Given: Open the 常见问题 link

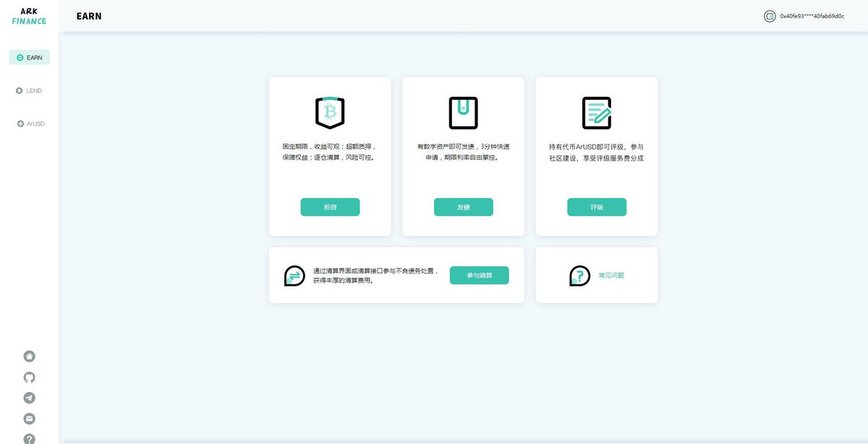Looking at the screenshot, I should click(610, 275).
